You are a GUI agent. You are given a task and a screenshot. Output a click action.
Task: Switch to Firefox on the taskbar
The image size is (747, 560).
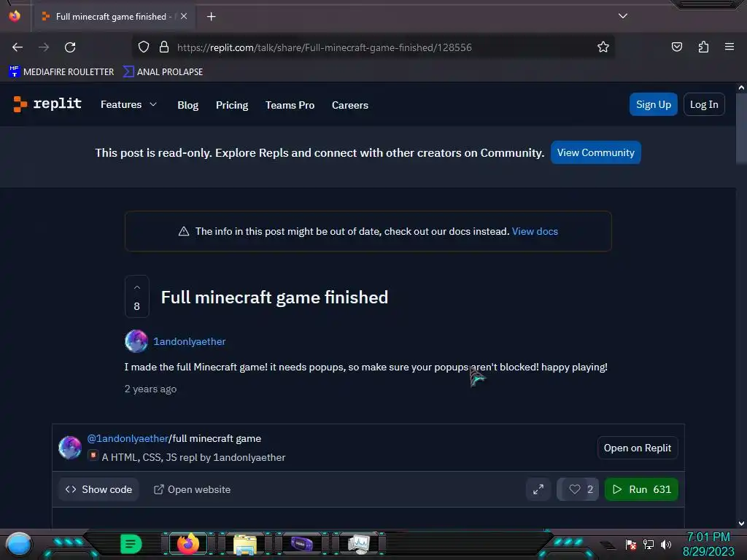click(x=188, y=544)
